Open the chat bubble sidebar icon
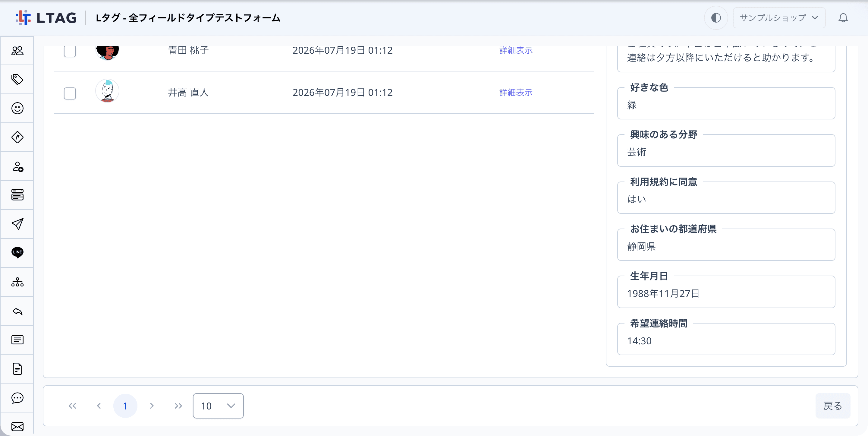This screenshot has height=436, width=868. coord(17,398)
